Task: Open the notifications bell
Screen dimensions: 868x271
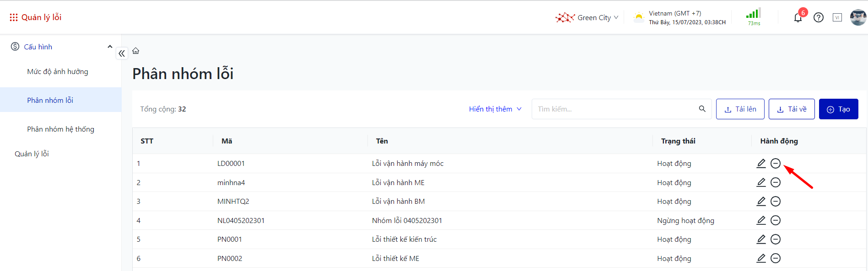Action: pos(798,18)
